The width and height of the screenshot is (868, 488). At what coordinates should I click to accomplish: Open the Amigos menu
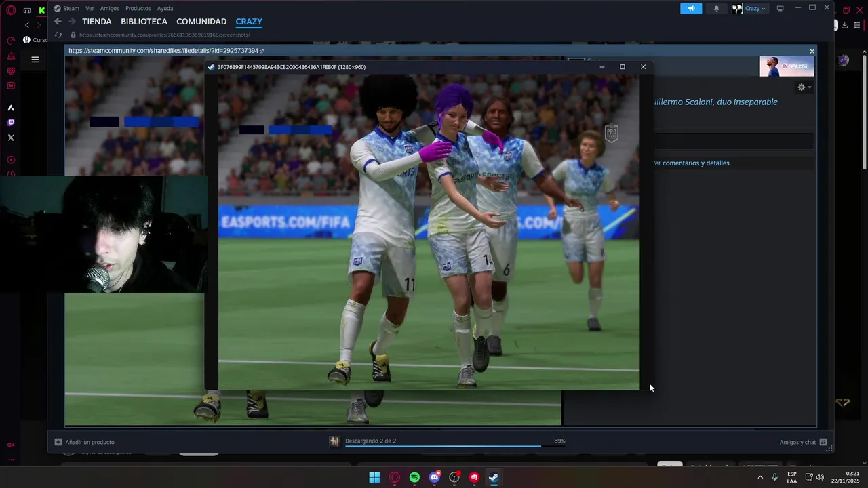(109, 8)
